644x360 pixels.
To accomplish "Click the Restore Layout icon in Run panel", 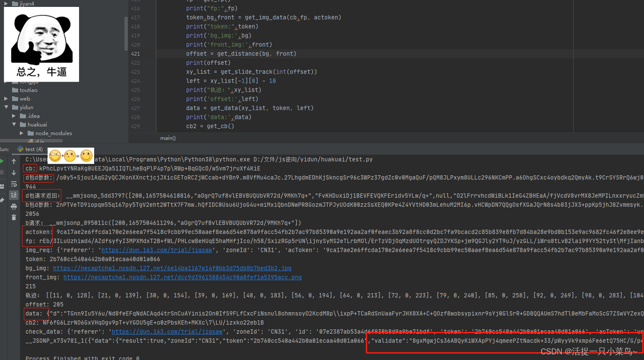I will (2, 186).
